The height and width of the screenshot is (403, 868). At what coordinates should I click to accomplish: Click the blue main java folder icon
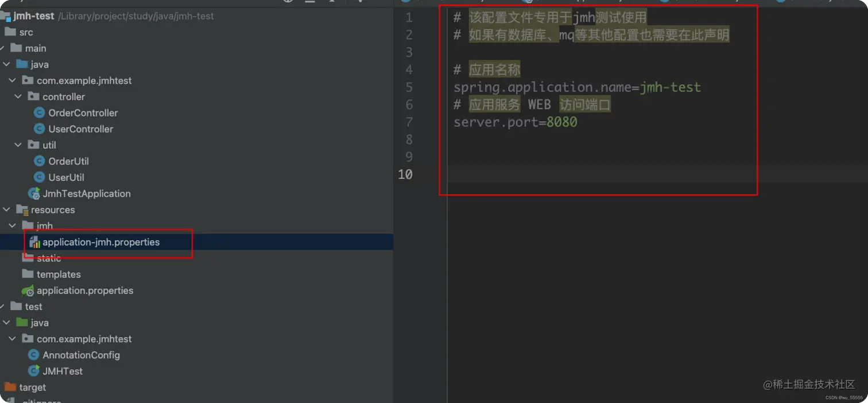[x=22, y=64]
